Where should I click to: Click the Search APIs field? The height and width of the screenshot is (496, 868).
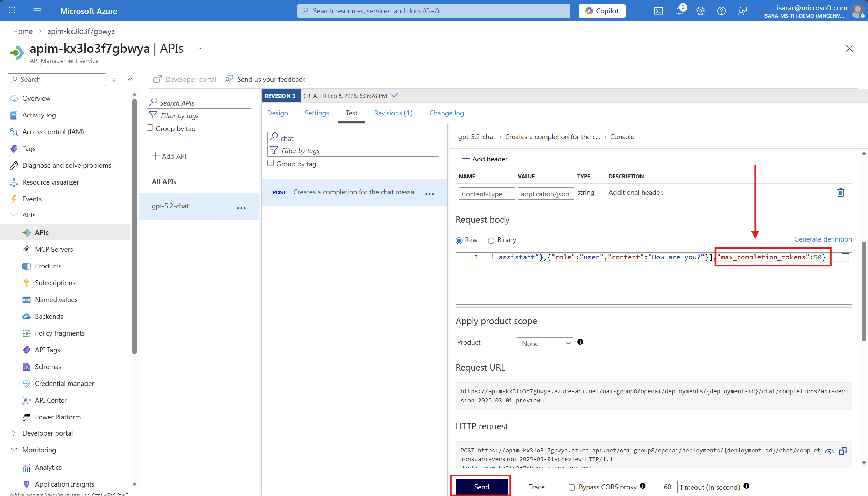(x=199, y=103)
